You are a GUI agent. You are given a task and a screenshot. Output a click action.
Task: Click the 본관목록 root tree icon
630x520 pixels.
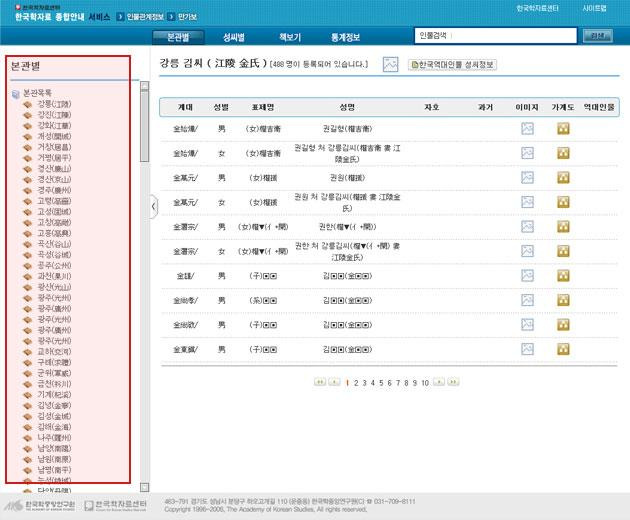tap(16, 94)
